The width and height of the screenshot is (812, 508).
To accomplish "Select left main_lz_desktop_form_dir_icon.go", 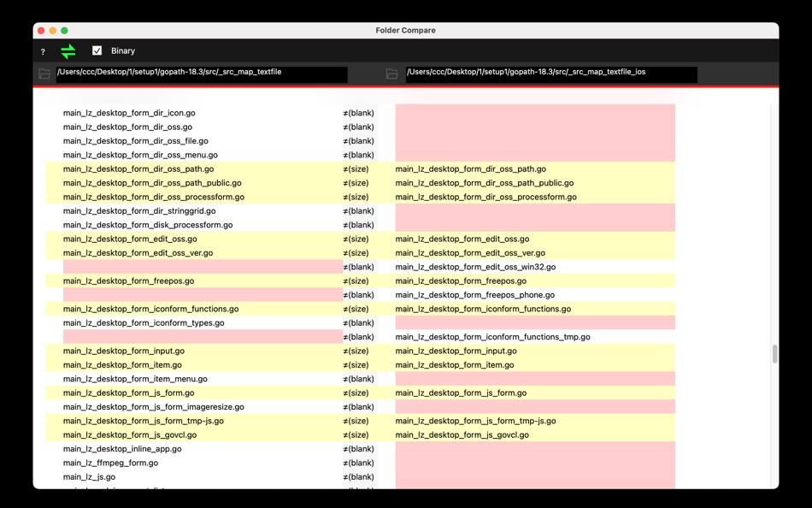I will tap(129, 113).
